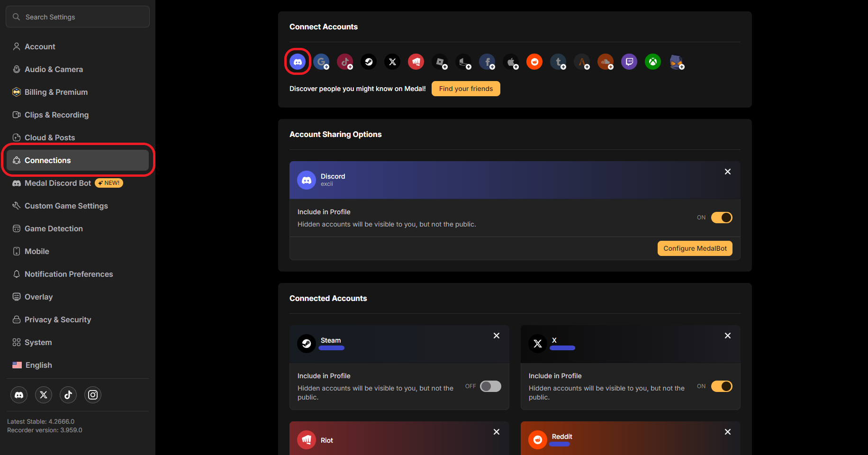Click the blue progress bar under Steam

pyautogui.click(x=331, y=347)
